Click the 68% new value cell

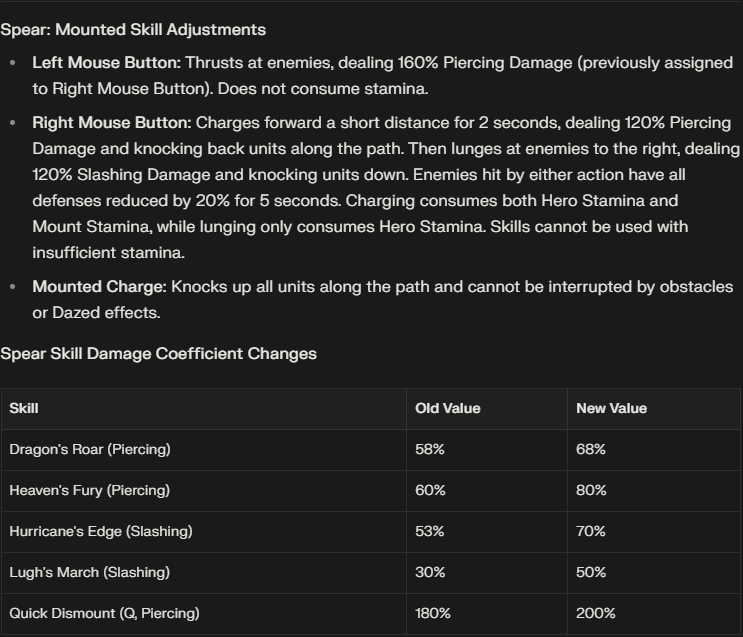[654, 450]
